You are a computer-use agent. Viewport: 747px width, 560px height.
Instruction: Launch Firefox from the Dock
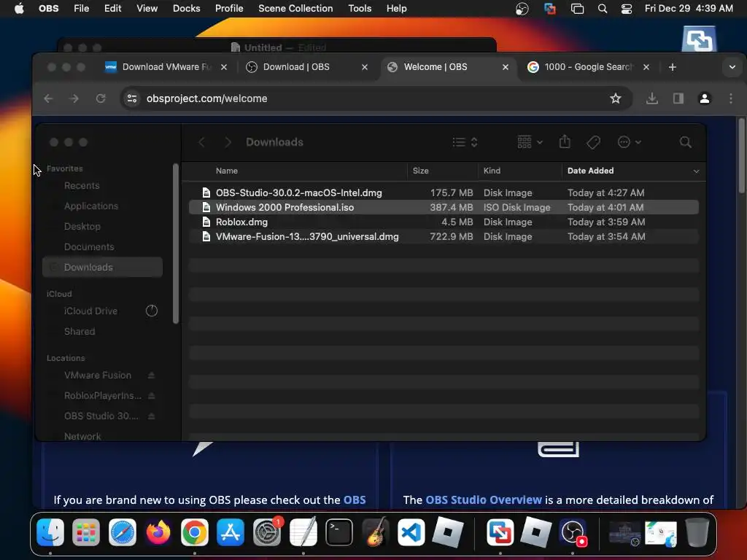tap(158, 532)
